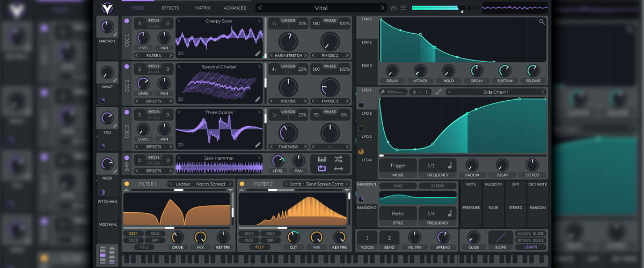This screenshot has width=644, height=268.
Task: Toggle sample random phase shuffle icon
Action: click(x=339, y=159)
